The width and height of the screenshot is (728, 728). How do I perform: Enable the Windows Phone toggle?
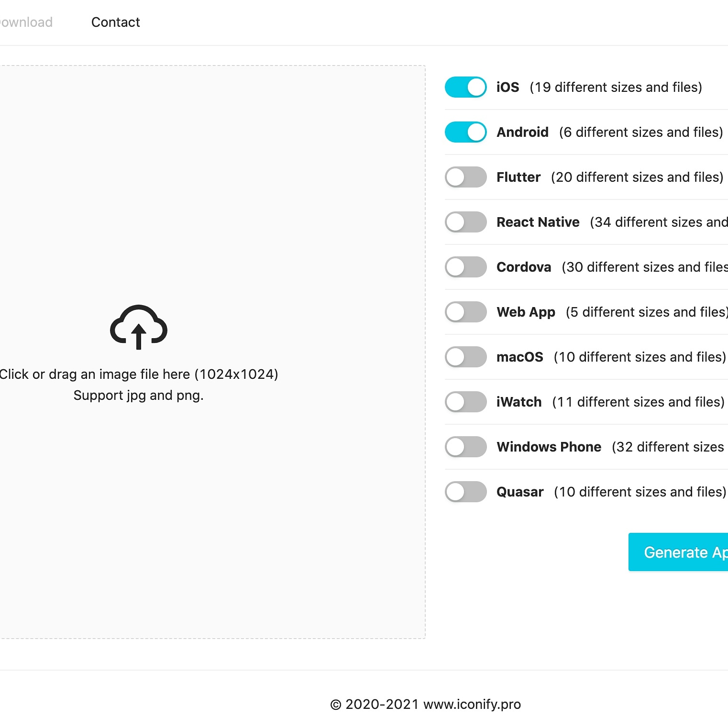pyautogui.click(x=465, y=447)
